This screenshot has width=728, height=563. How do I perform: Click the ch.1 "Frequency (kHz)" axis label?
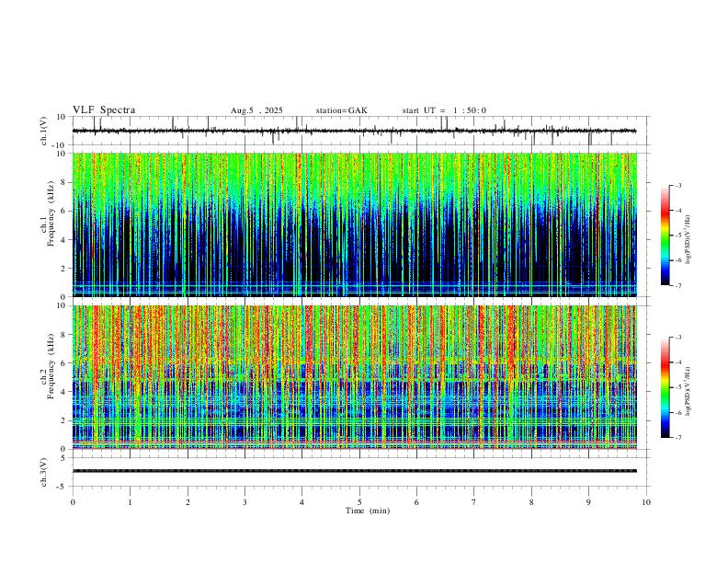pyautogui.click(x=51, y=215)
